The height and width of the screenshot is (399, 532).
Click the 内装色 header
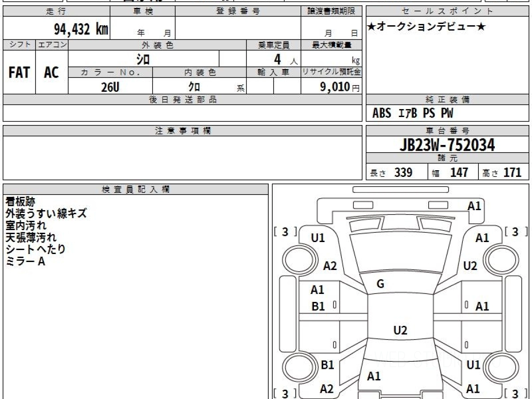coord(200,73)
